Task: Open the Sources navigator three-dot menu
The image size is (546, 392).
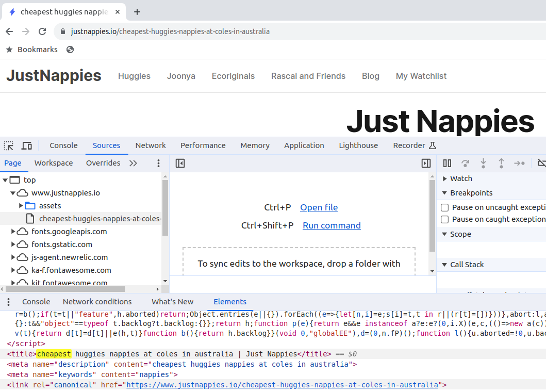Action: click(x=158, y=163)
